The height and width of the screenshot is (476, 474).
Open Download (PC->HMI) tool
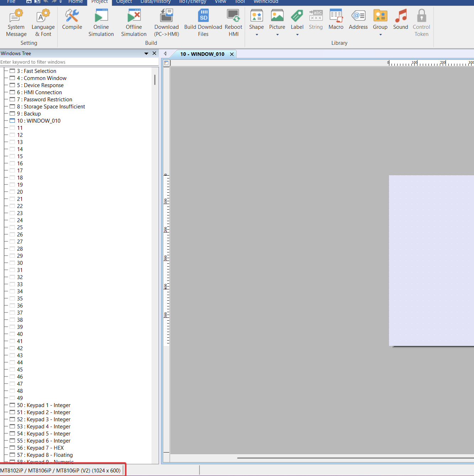coord(166,16)
